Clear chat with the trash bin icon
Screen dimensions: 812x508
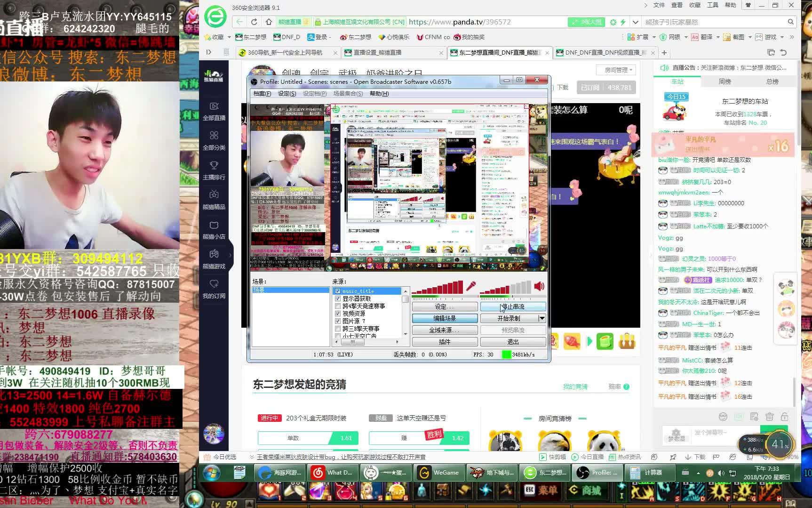[770, 417]
